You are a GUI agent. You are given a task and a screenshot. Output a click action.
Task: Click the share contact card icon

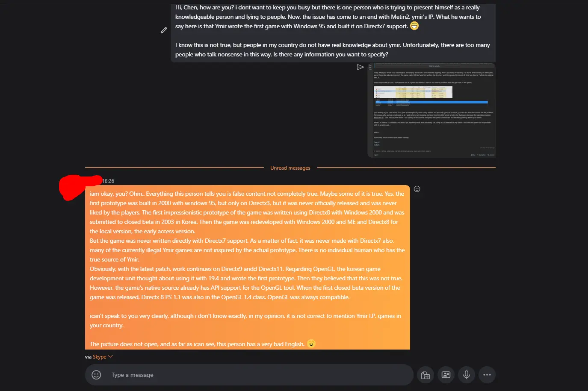[x=446, y=375]
